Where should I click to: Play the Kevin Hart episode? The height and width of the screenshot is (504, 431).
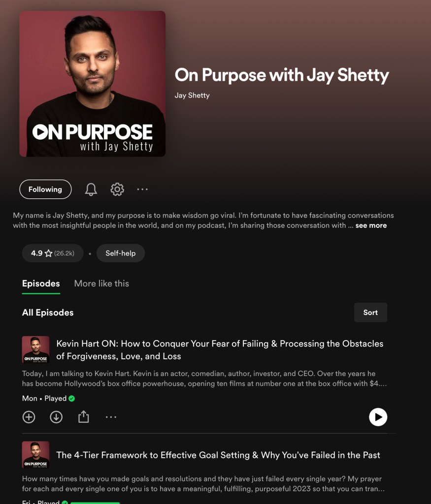click(x=378, y=417)
